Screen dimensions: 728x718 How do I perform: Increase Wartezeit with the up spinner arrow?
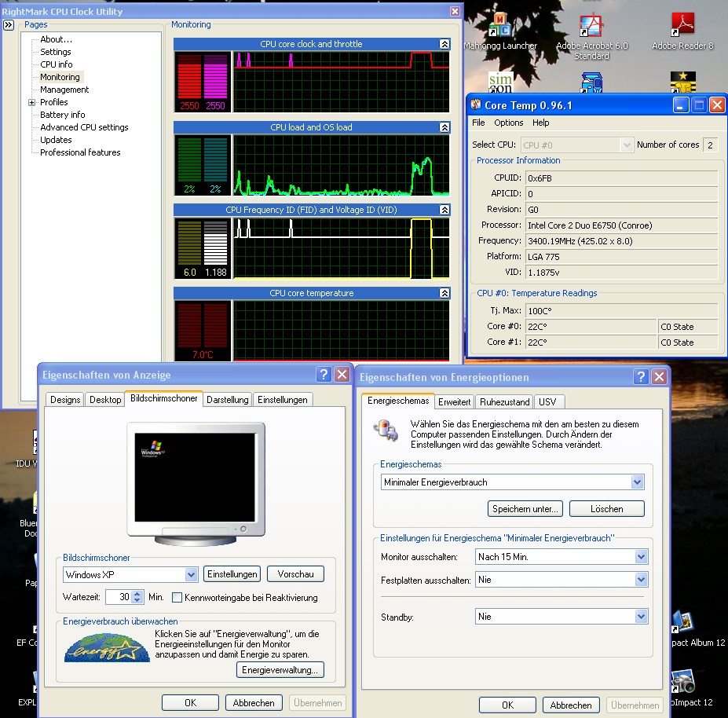point(137,594)
